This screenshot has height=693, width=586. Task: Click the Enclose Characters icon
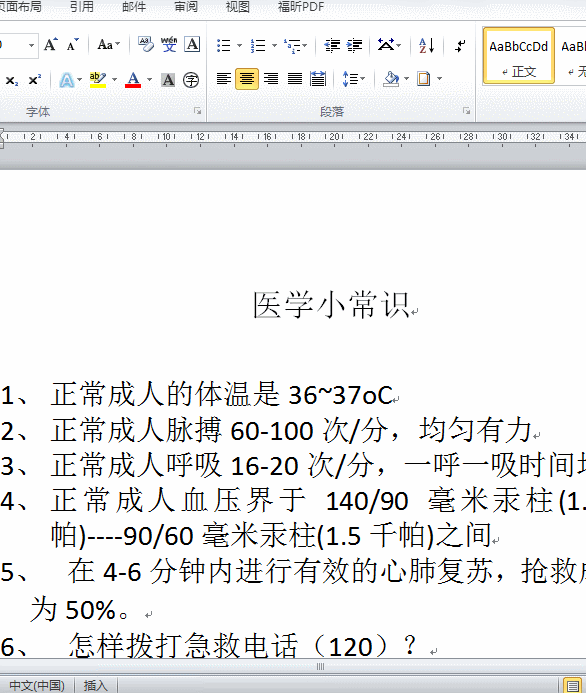click(x=191, y=80)
